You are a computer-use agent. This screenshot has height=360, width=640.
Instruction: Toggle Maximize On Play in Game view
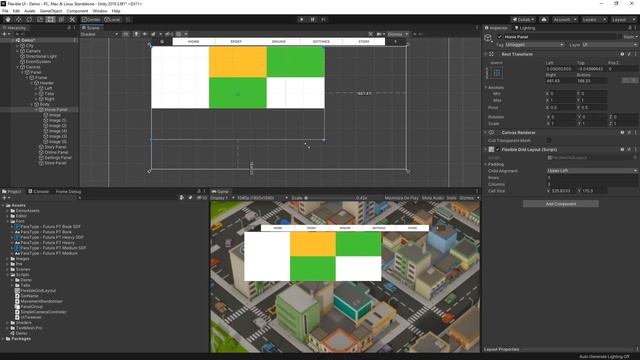(401, 198)
